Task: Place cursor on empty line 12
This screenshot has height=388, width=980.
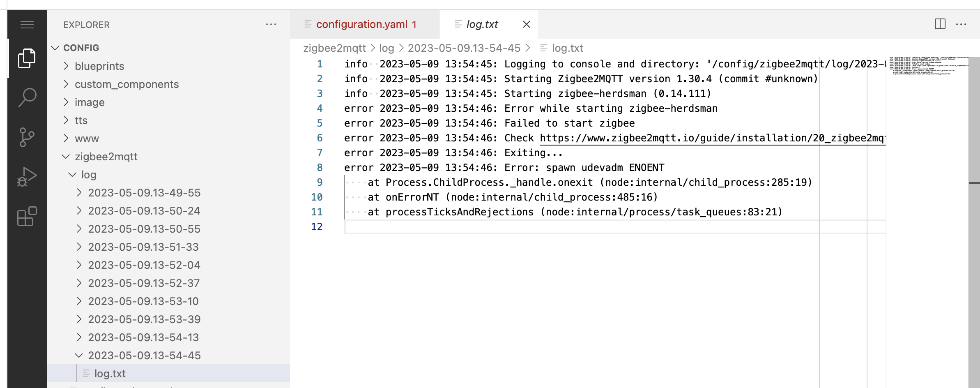Action: 615,227
